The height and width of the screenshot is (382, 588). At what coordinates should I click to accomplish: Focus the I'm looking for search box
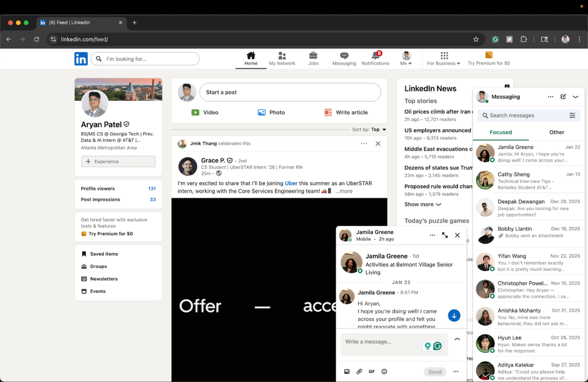pyautogui.click(x=145, y=59)
